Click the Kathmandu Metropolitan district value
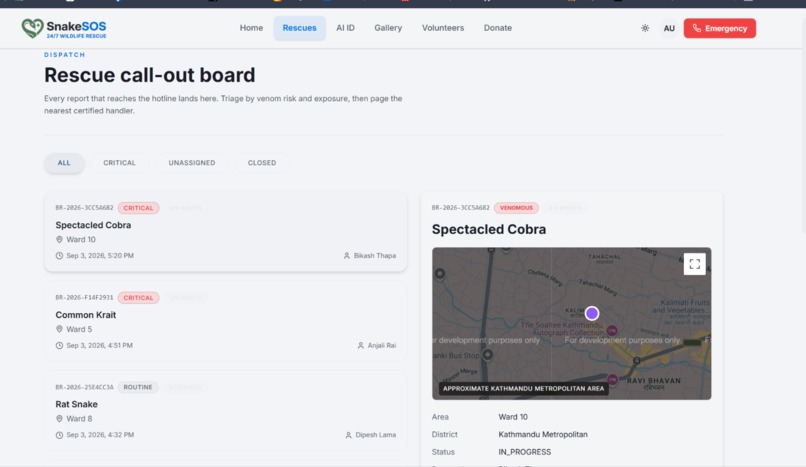The image size is (806, 467). 543,434
